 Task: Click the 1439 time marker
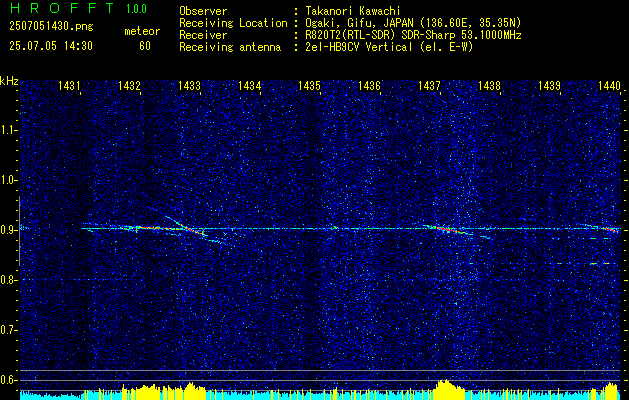[549, 85]
